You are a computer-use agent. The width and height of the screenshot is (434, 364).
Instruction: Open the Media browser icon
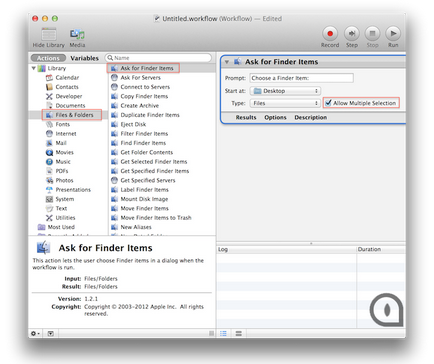point(77,34)
